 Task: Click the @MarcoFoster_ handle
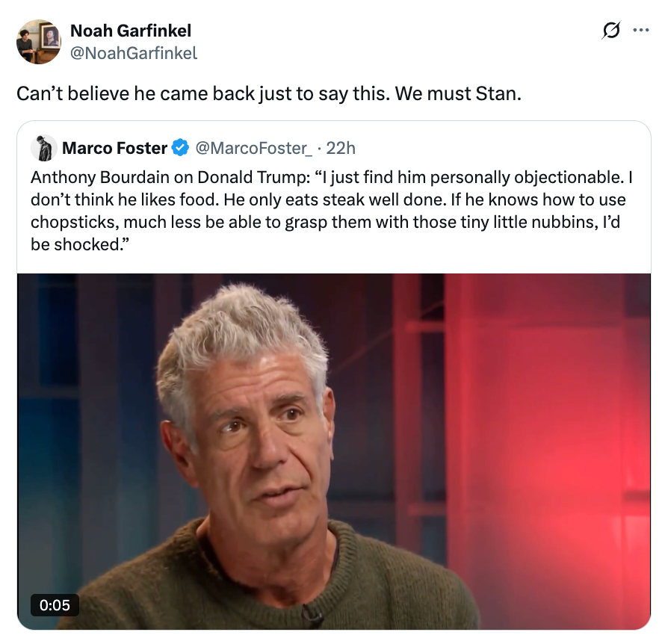(x=256, y=148)
